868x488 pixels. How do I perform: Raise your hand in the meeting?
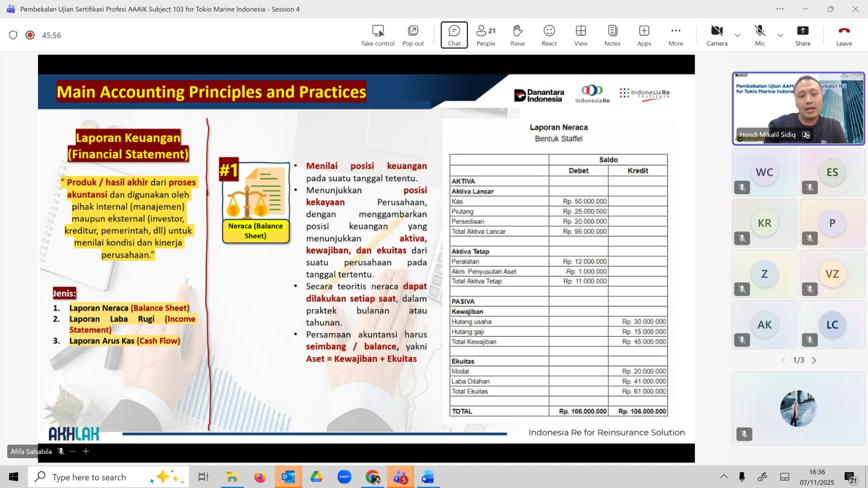click(x=518, y=35)
